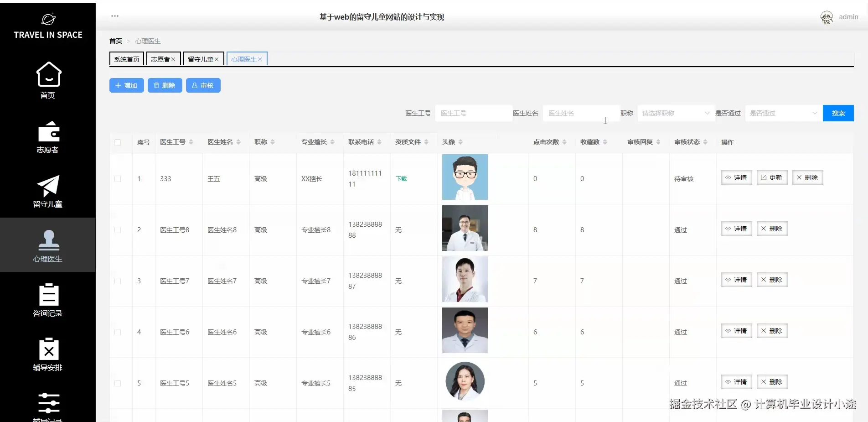
Task: Click 更新 for doctor 王五
Action: [772, 177]
